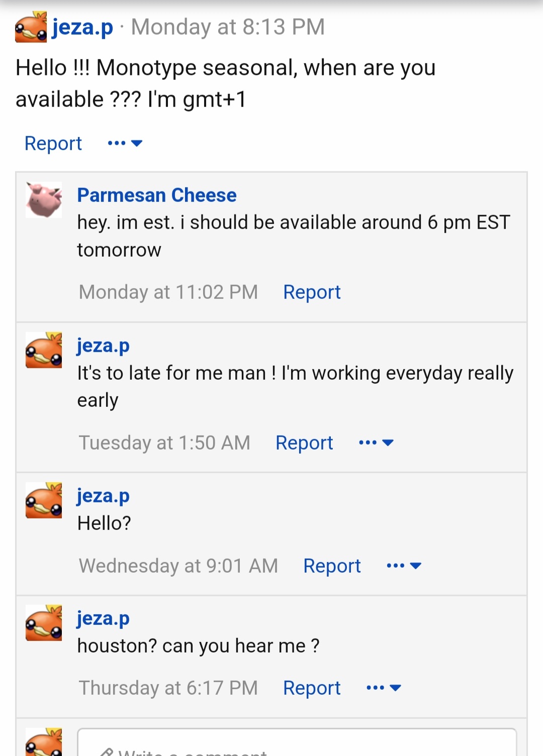Image resolution: width=543 pixels, height=756 pixels.
Task: Report the main Monotype seasonal post
Action: click(x=53, y=144)
